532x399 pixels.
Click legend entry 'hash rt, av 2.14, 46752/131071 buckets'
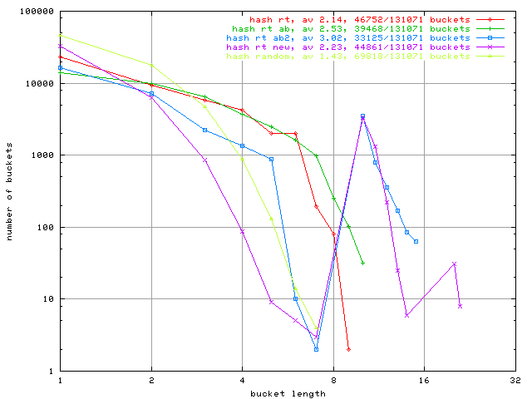point(360,20)
